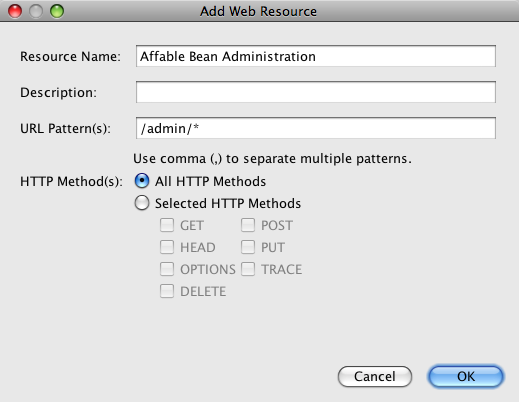Click the URL Pattern(s) input field

[x=316, y=128]
